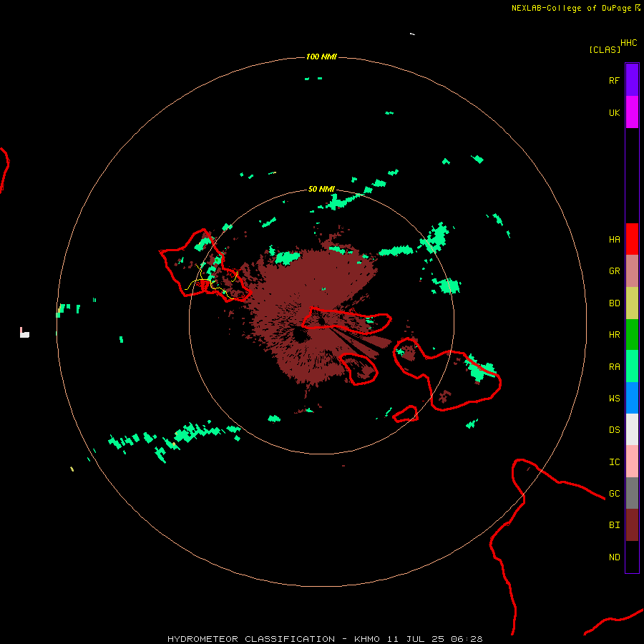Click the RF purple legend swatch
This screenshot has height=644, width=644.
coord(632,80)
